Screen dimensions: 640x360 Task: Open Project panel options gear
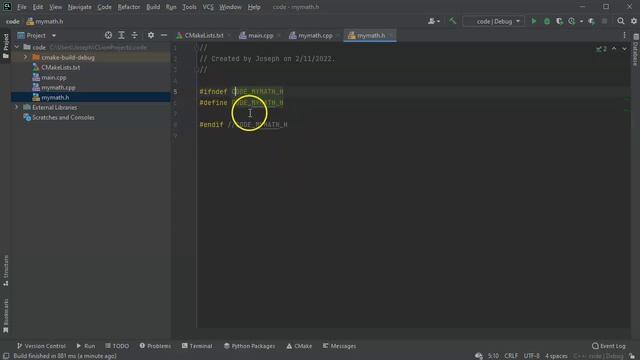coord(151,36)
